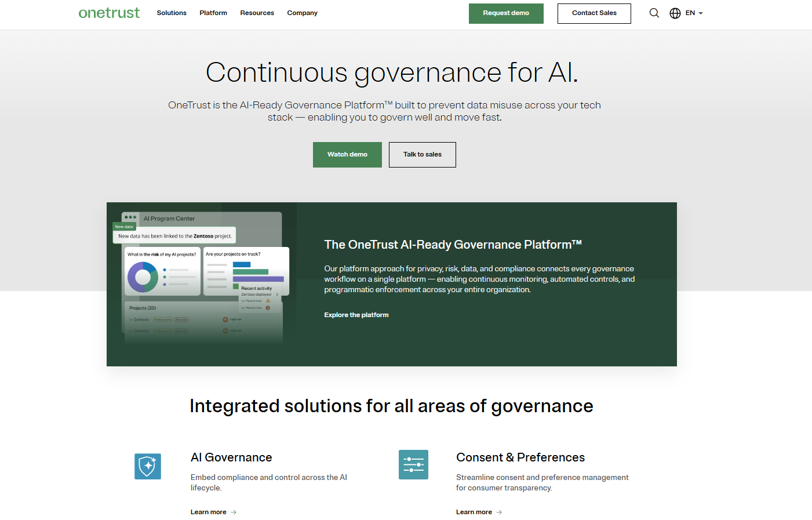Click the AI Program Center preview image

coord(201,284)
